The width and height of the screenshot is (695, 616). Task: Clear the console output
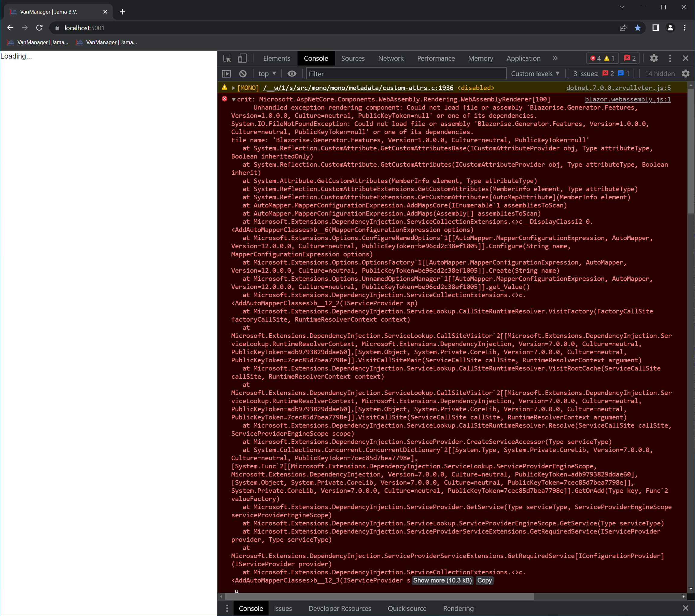pyautogui.click(x=242, y=73)
